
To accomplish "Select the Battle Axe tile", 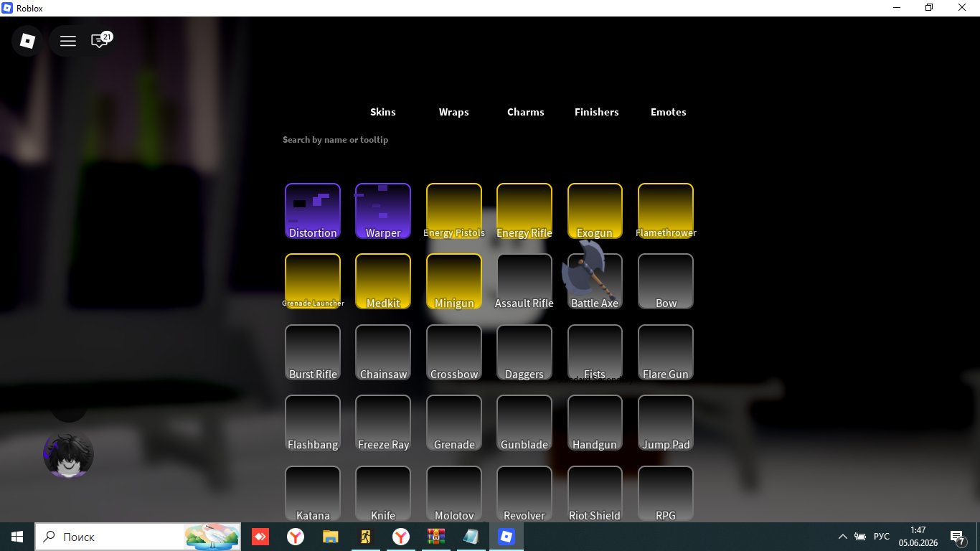I will [x=595, y=281].
